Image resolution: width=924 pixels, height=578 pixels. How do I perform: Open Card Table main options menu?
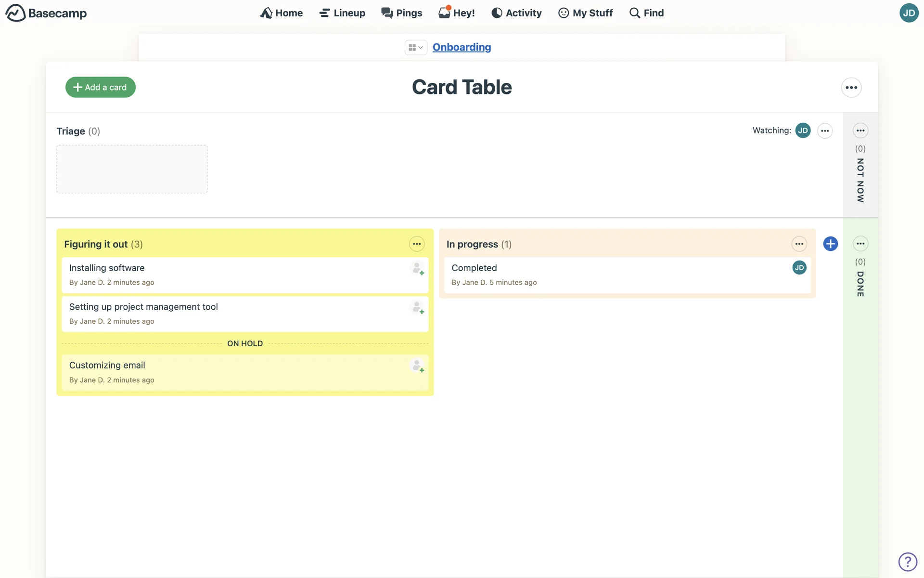click(x=851, y=88)
